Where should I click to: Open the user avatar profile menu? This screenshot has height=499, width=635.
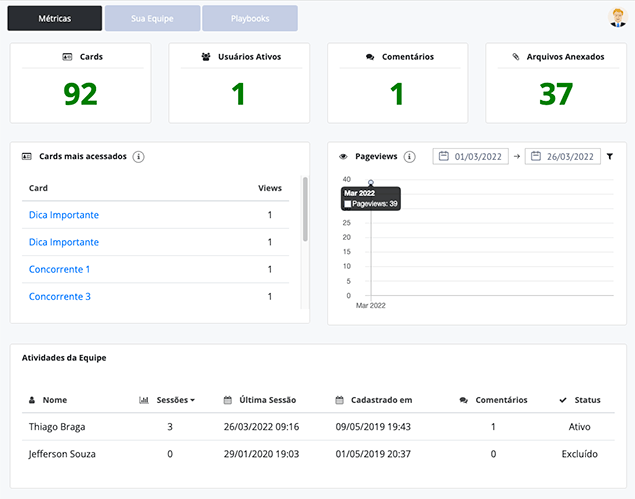[618, 17]
